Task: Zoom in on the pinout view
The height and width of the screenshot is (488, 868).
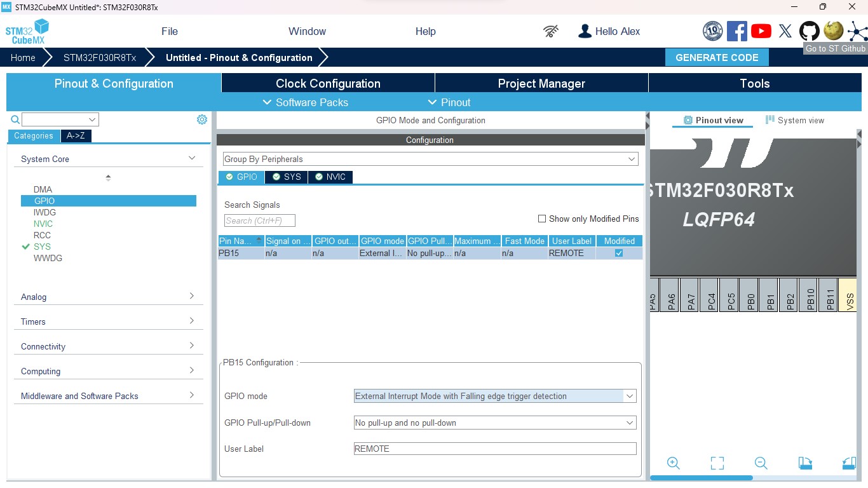Action: point(674,463)
